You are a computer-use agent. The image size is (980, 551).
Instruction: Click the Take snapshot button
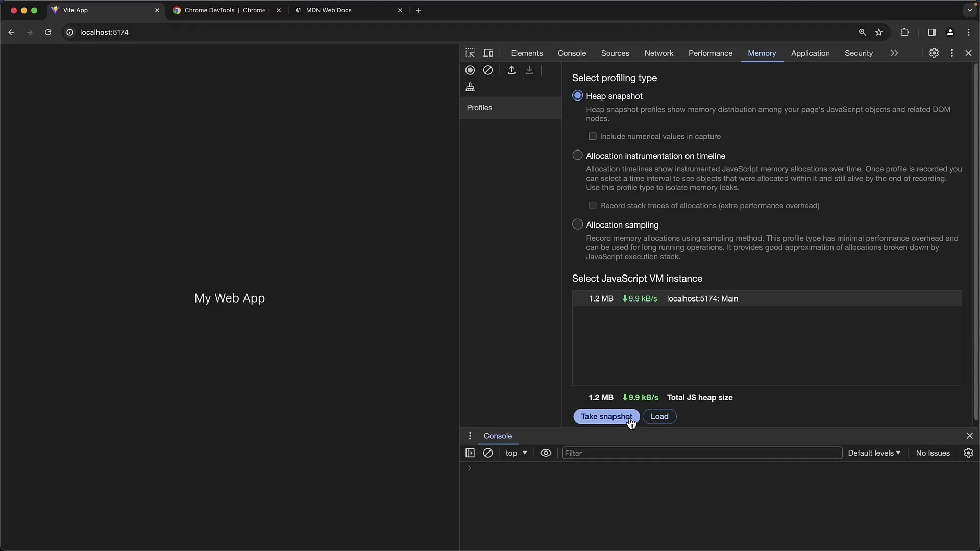coord(606,416)
